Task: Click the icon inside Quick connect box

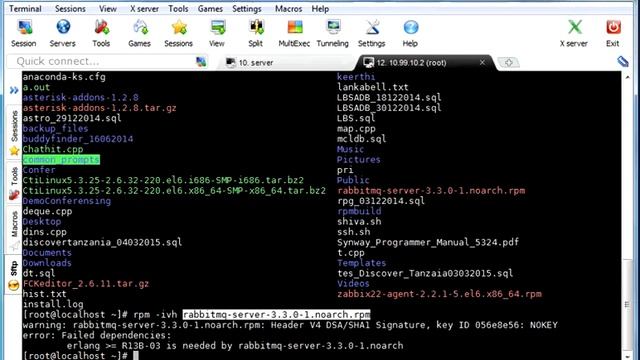Action: (201, 62)
